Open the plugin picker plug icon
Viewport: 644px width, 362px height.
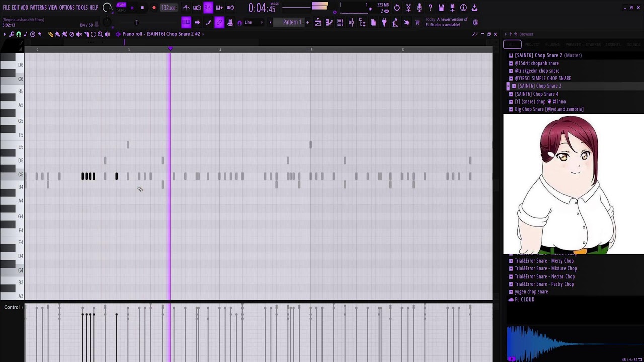coord(384,22)
